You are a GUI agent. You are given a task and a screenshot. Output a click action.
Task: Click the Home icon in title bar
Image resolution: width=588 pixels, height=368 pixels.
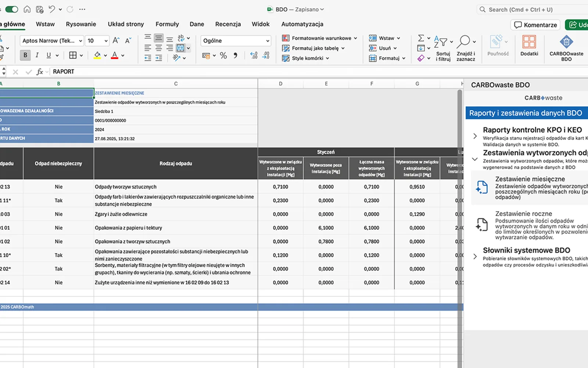[27, 9]
